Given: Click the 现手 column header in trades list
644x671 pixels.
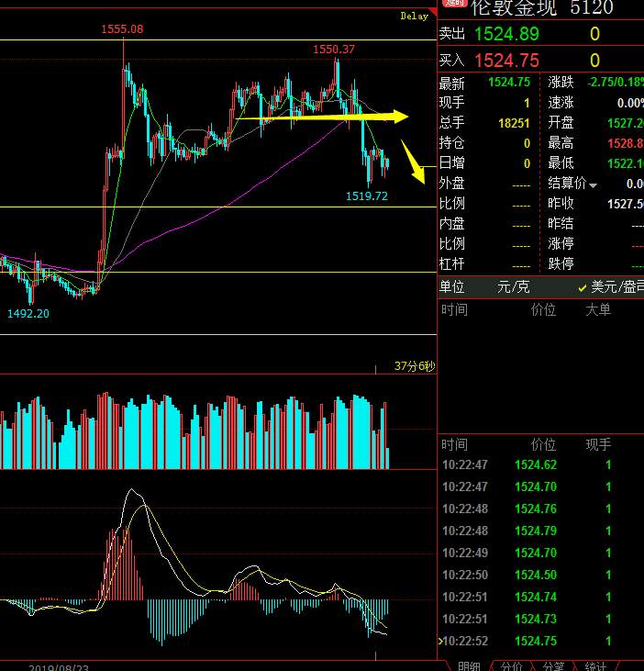Looking at the screenshot, I should (598, 444).
